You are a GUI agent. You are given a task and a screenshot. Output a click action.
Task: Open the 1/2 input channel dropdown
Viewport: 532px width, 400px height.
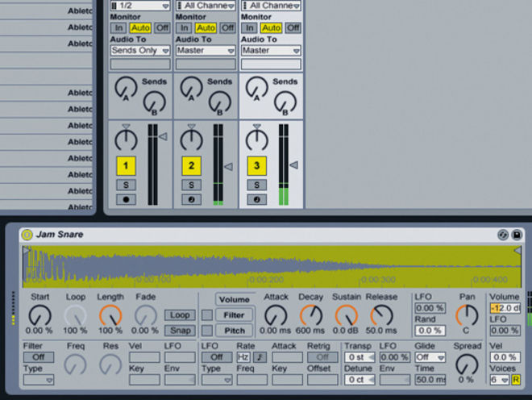[x=140, y=6]
